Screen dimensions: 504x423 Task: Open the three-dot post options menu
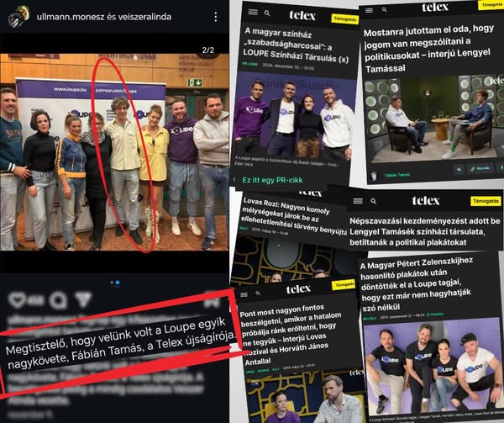216,17
